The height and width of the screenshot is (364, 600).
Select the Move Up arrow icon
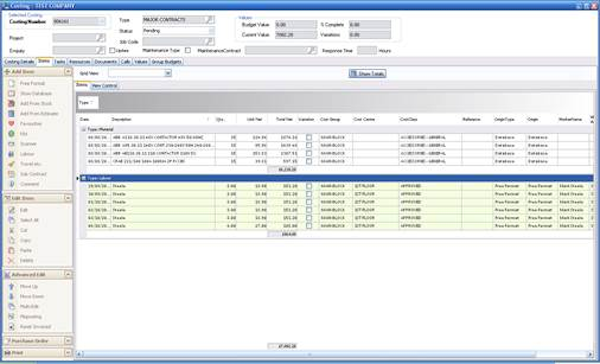coord(12,286)
